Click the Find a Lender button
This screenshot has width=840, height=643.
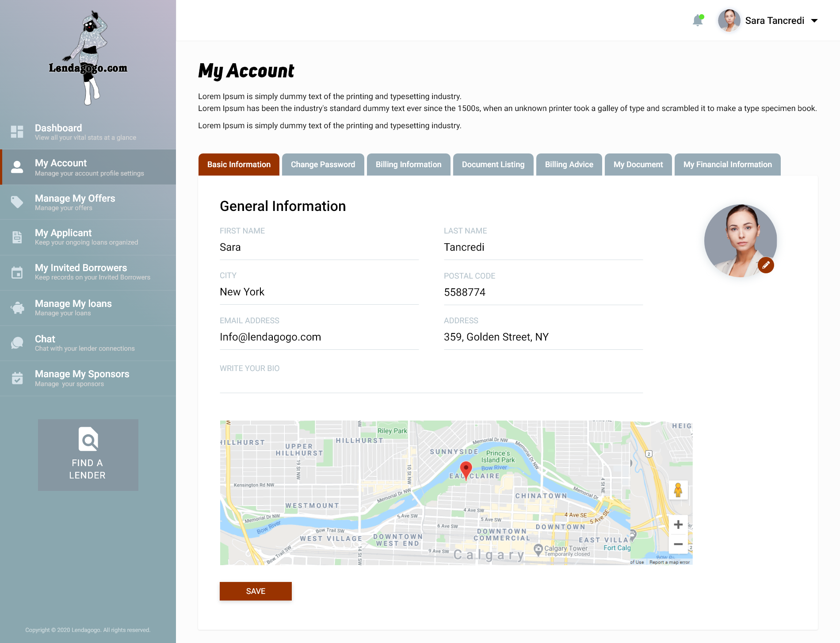[88, 455]
